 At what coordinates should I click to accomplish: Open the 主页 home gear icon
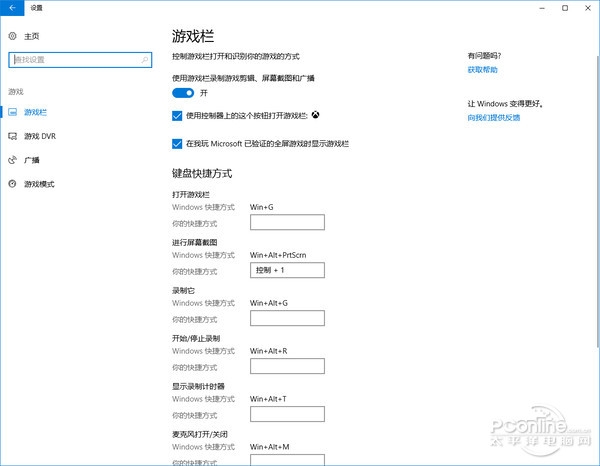click(13, 36)
